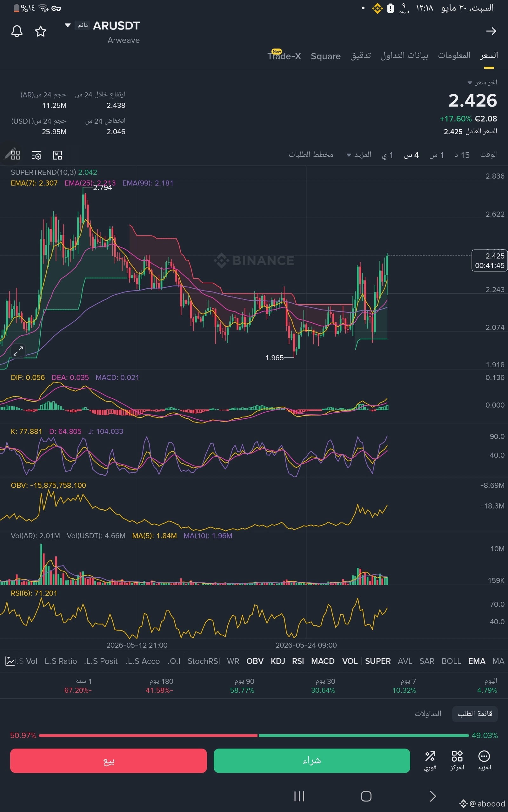
Task: Expand more timeframes المزيد dropdown
Action: pos(359,155)
